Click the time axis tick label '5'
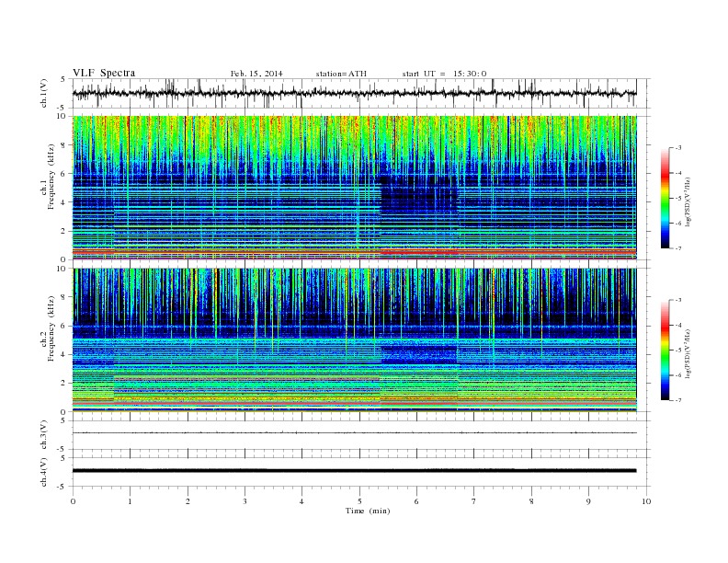Viewport: 728px width, 563px height. (x=359, y=501)
